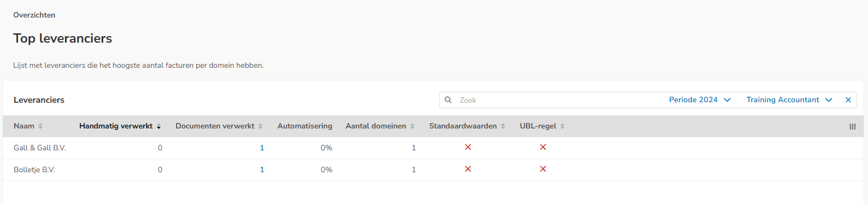This screenshot has height=205, width=868.
Task: Expand the Training Accountant dropdown
Action: pos(789,100)
